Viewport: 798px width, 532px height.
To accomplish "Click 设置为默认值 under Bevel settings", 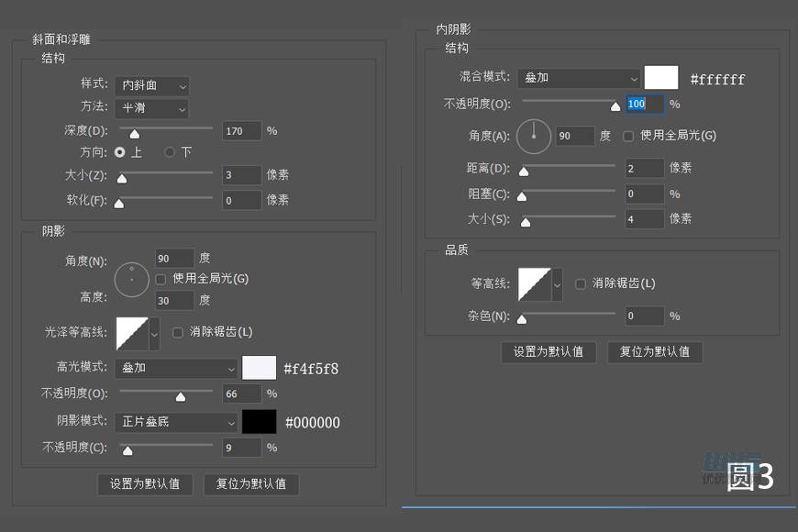I will [x=144, y=484].
